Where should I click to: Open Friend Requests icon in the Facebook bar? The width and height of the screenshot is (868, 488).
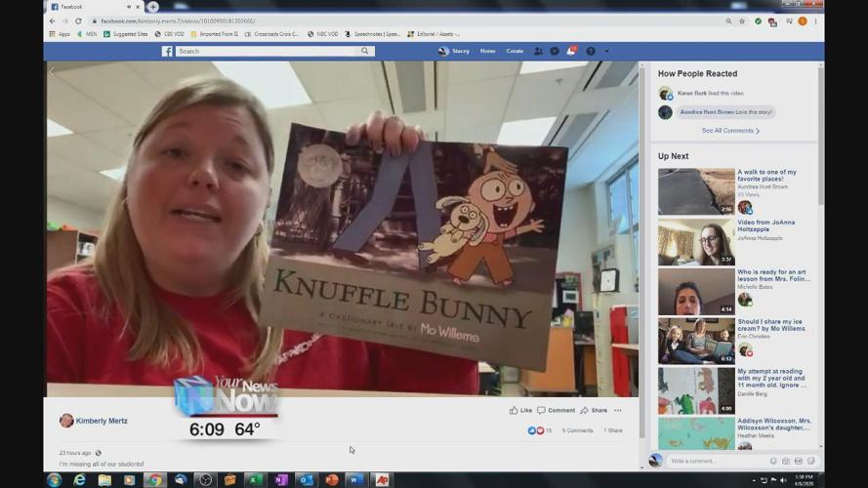point(538,51)
